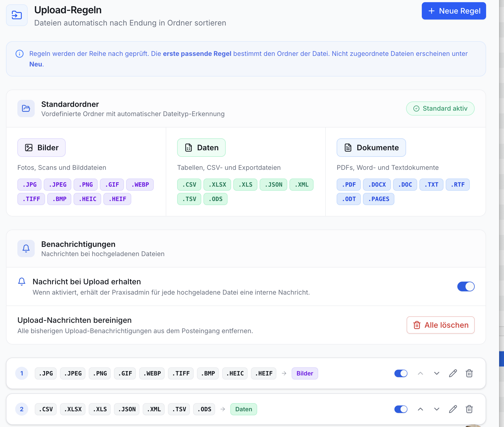Image resolution: width=504 pixels, height=427 pixels.
Task: Click the Daten target tag in rule 2
Action: click(244, 409)
